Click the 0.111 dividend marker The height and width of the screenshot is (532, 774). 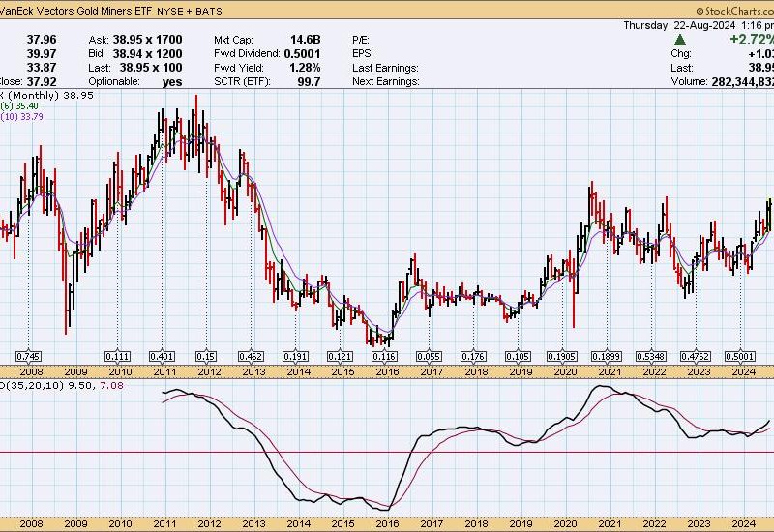[x=117, y=356]
